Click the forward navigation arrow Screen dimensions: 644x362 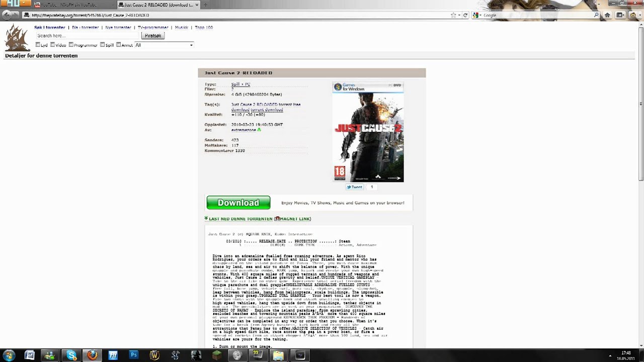[x=17, y=15]
